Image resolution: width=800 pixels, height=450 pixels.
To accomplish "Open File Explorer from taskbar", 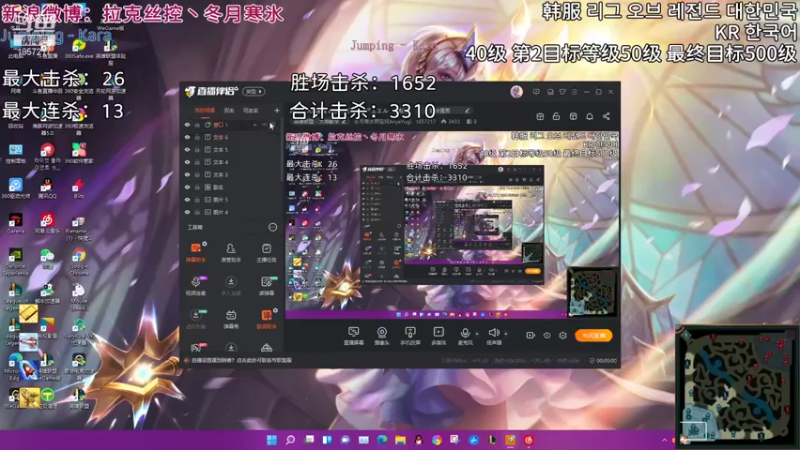I will point(400,440).
